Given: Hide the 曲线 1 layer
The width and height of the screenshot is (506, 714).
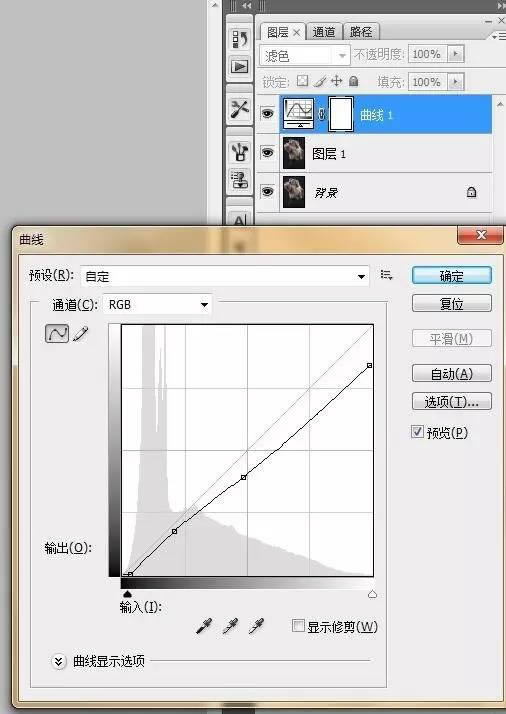Looking at the screenshot, I should coord(267,113).
